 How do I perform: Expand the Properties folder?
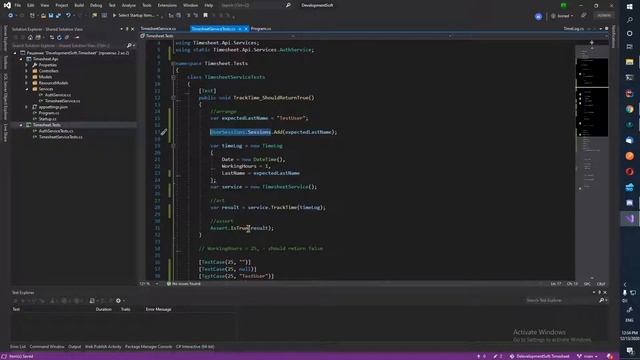click(x=27, y=65)
